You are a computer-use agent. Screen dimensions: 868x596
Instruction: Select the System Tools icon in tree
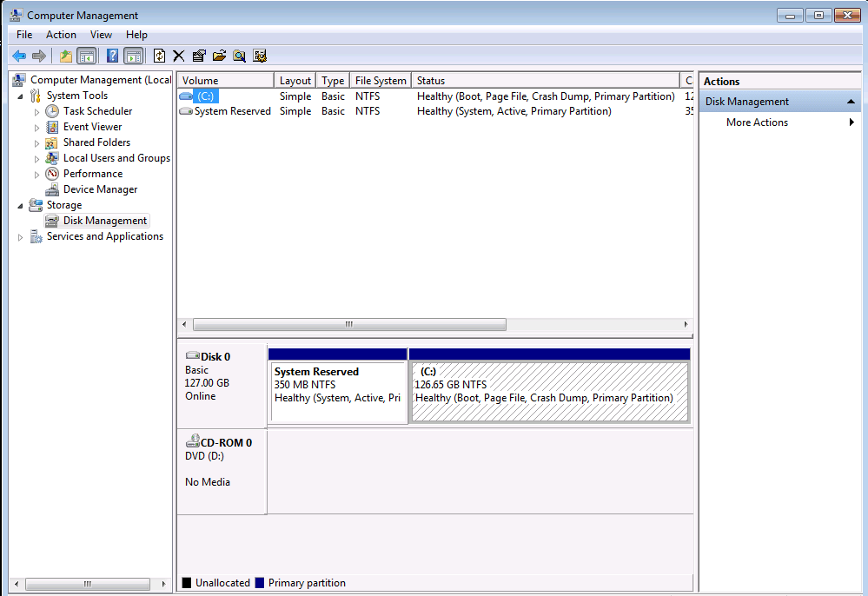coord(36,96)
